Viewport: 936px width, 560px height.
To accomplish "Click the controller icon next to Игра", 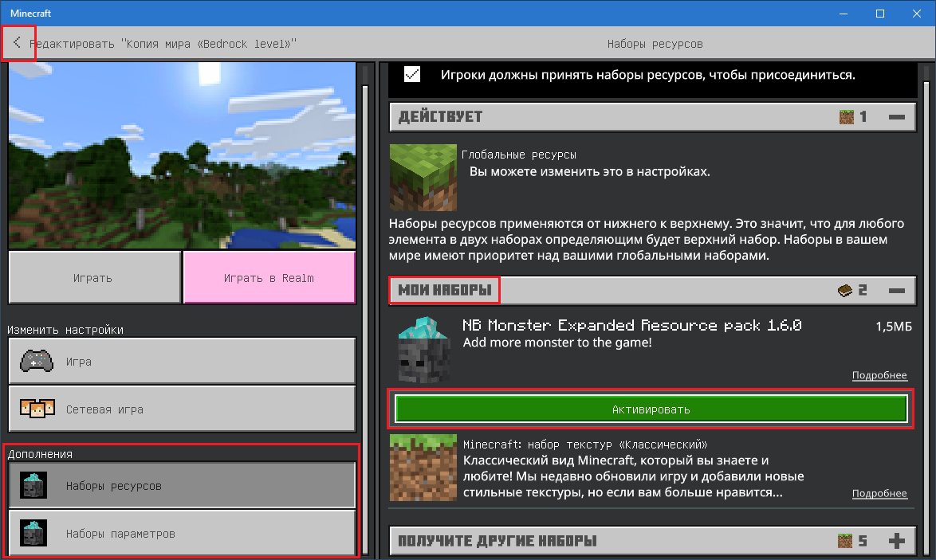I will [36, 362].
